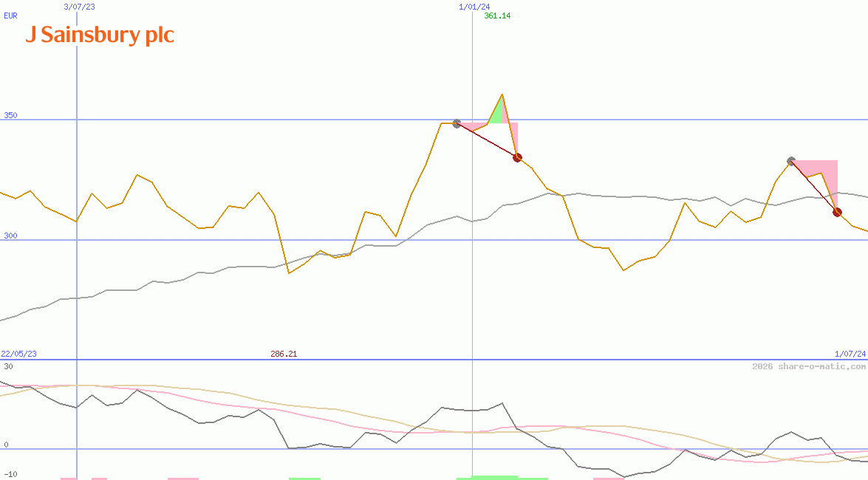Click the indicator 30 axis label
868x480 pixels.
click(8, 366)
